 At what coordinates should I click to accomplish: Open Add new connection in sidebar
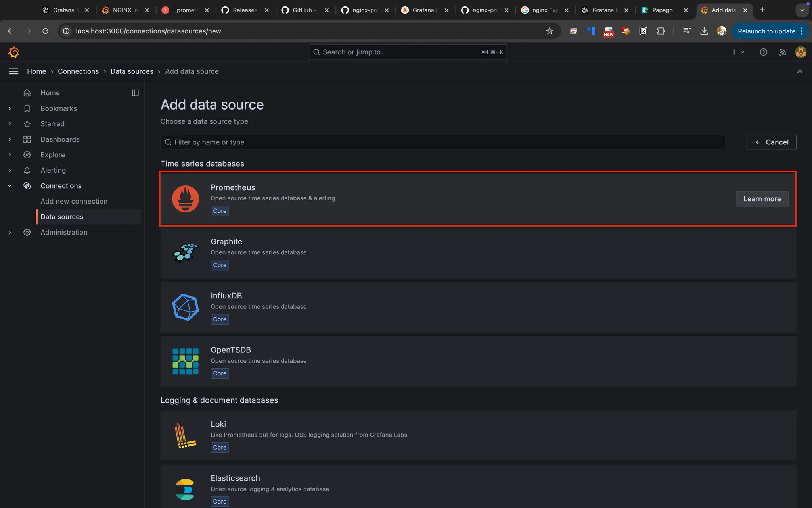pos(74,201)
